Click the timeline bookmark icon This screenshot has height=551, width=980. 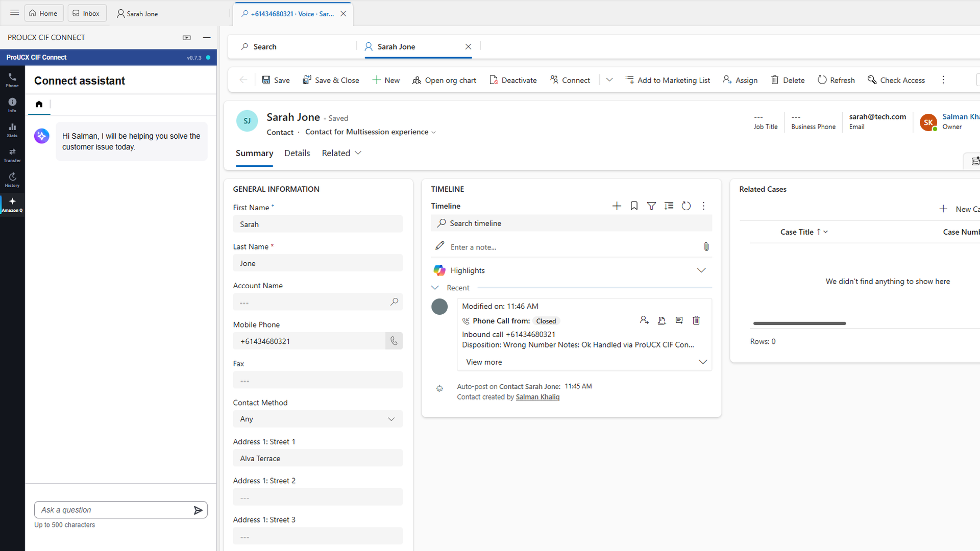click(x=634, y=206)
